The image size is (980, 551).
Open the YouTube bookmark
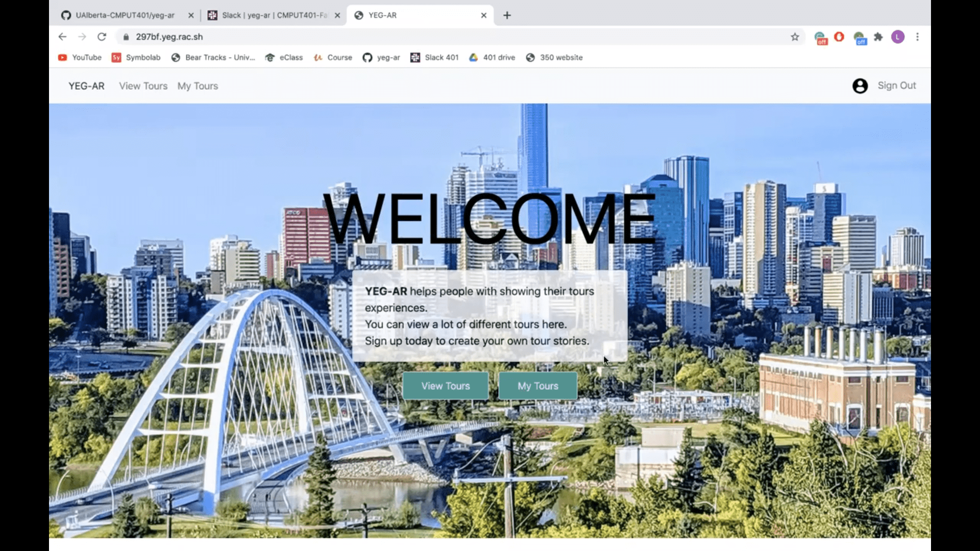coord(80,58)
